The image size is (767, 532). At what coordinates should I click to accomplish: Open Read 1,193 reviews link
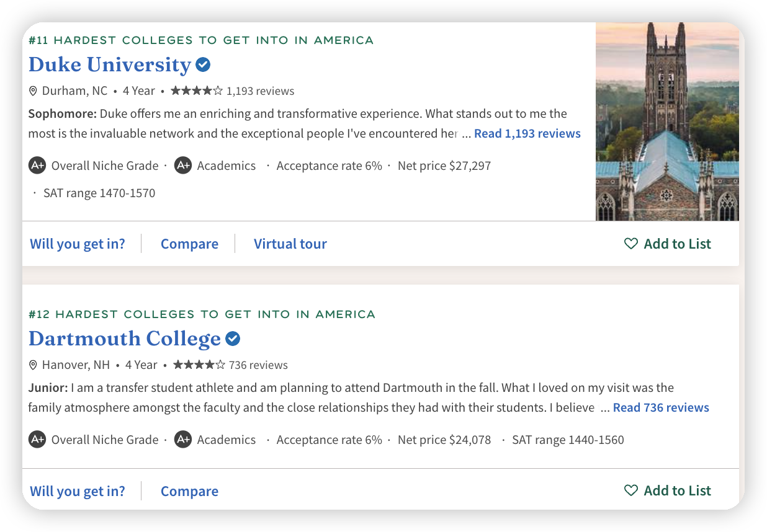click(527, 133)
